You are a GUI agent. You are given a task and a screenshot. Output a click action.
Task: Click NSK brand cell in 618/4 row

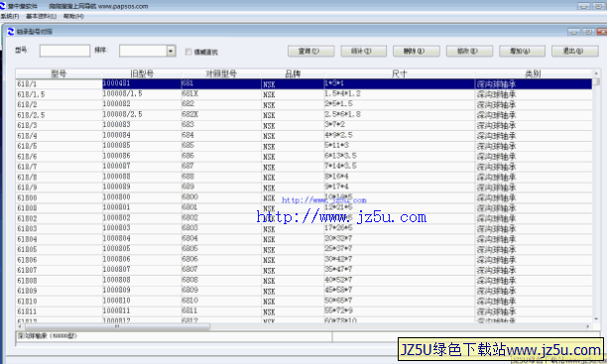293,136
